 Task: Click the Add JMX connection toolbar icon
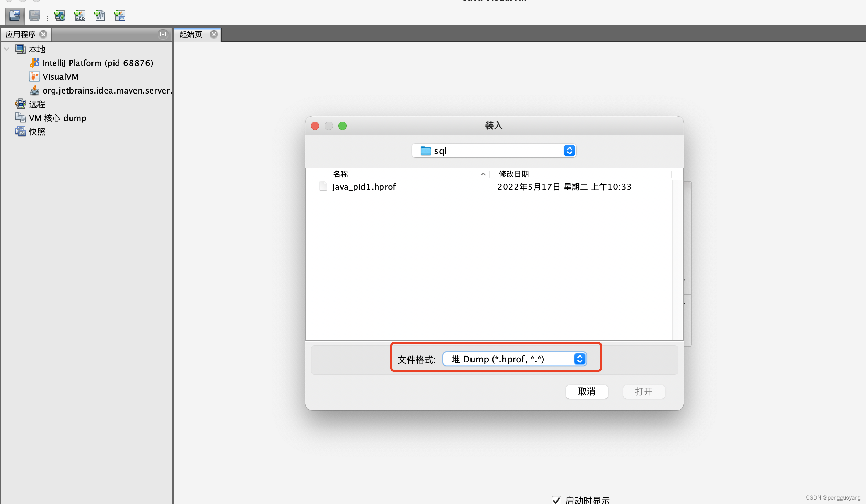tap(79, 15)
